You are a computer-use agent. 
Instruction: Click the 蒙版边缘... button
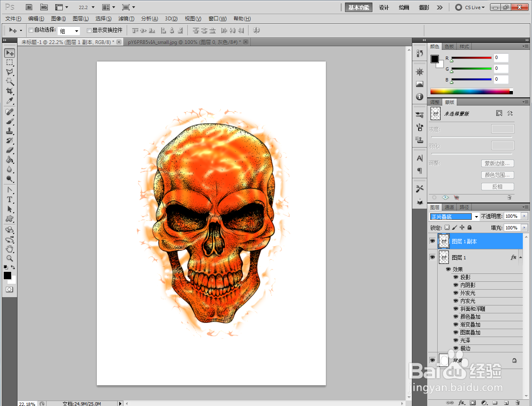pyautogui.click(x=498, y=163)
